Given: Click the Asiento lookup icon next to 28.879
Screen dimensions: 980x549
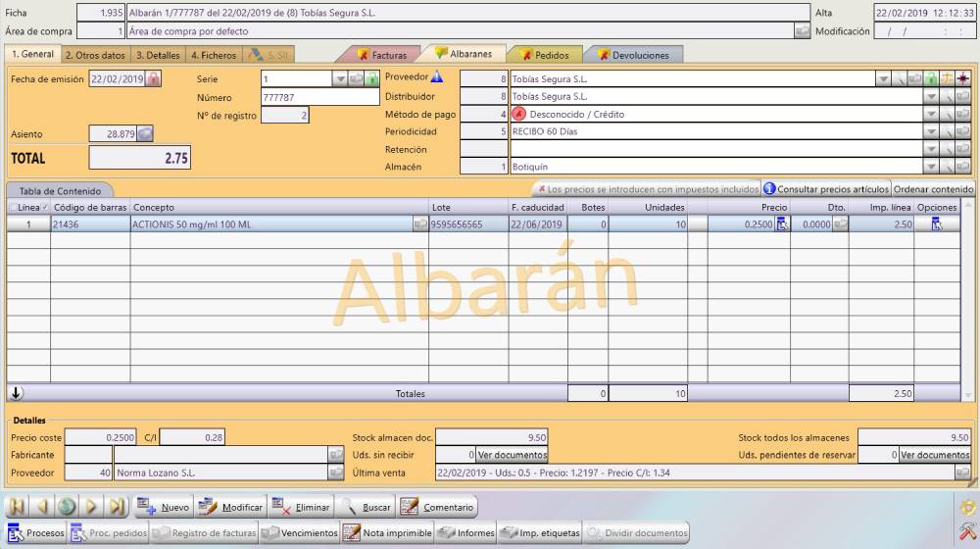Looking at the screenshot, I should 145,133.
